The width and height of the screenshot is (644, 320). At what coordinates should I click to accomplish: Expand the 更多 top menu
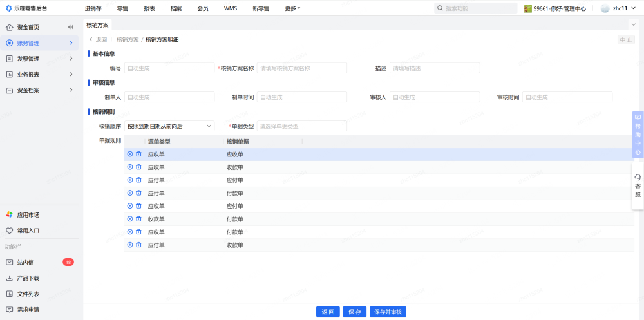292,8
